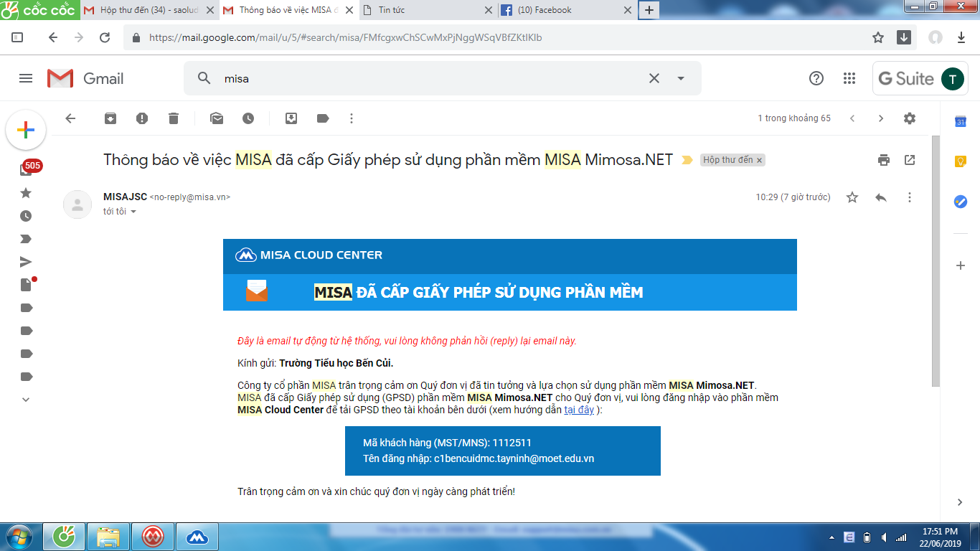
Task: Open Gmail Support help icon
Action: [x=816, y=78]
